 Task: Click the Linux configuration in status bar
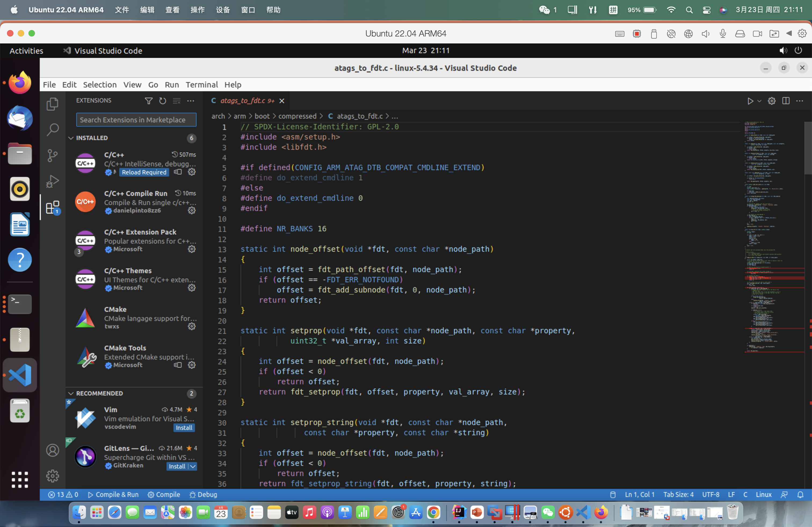click(x=764, y=495)
